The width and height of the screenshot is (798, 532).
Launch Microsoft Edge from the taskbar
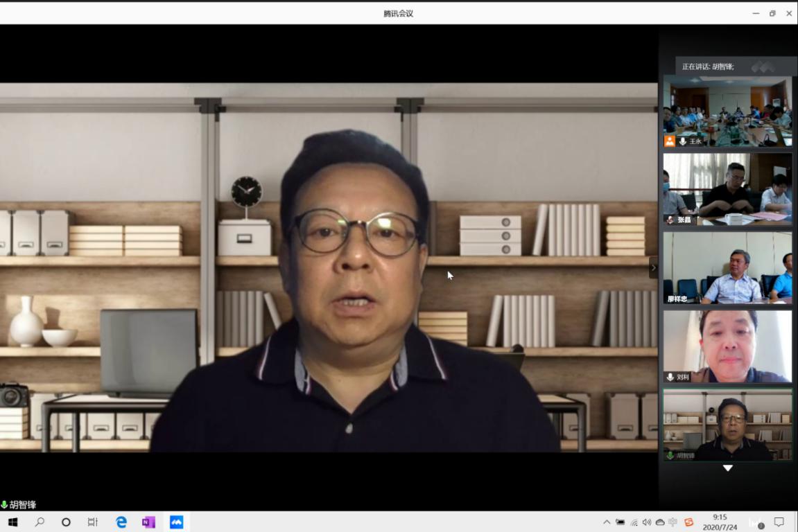point(121,522)
